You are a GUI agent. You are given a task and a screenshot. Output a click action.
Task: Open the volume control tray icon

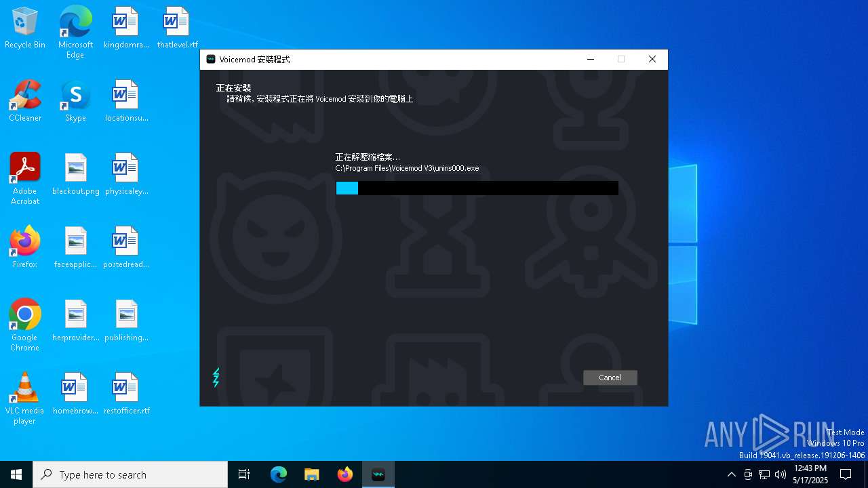(781, 474)
